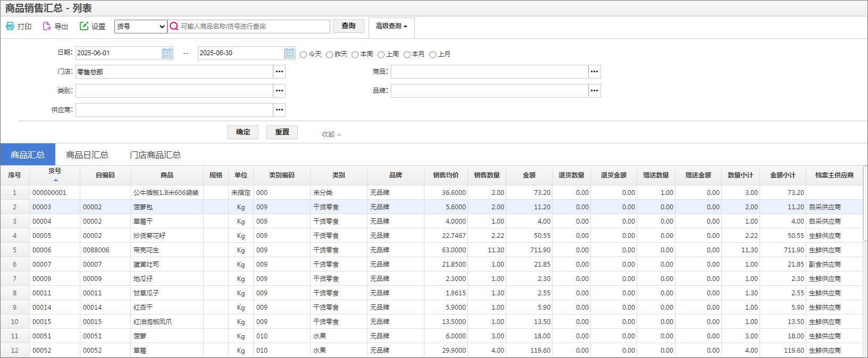This screenshot has width=868, height=358.
Task: Switch to 商品汇总 tab
Action: tap(28, 155)
